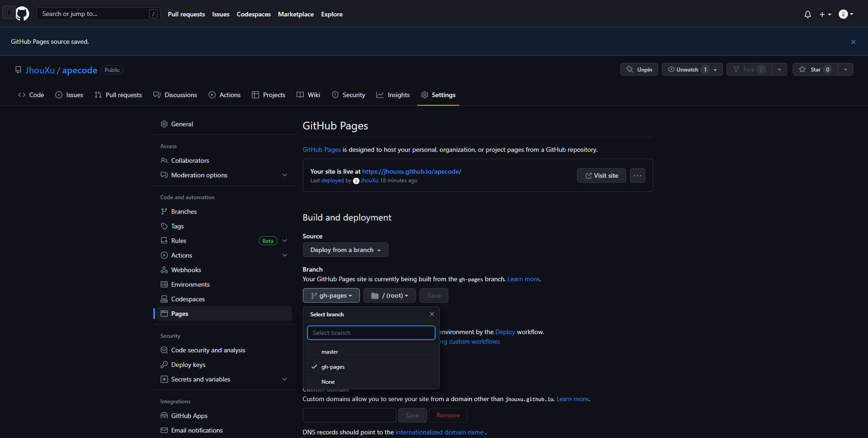This screenshot has width=868, height=438.
Task: Choose gh-pages in branch list
Action: click(x=371, y=367)
